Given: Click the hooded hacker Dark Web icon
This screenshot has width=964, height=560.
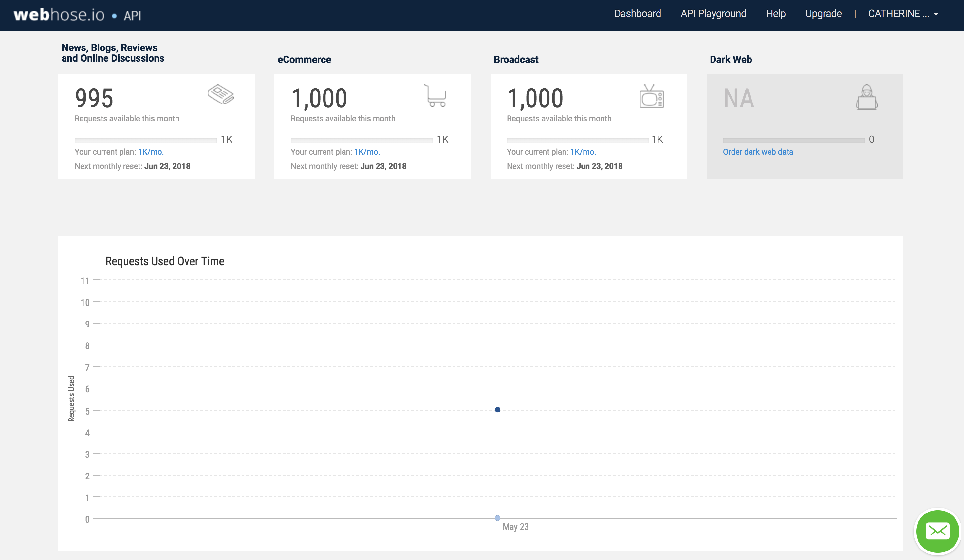Looking at the screenshot, I should 866,98.
